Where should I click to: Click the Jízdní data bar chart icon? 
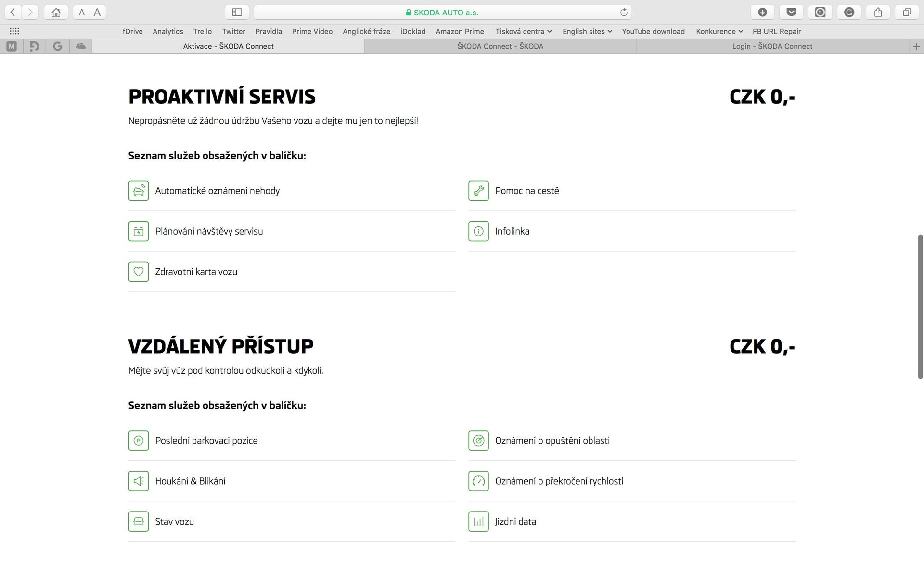478,522
